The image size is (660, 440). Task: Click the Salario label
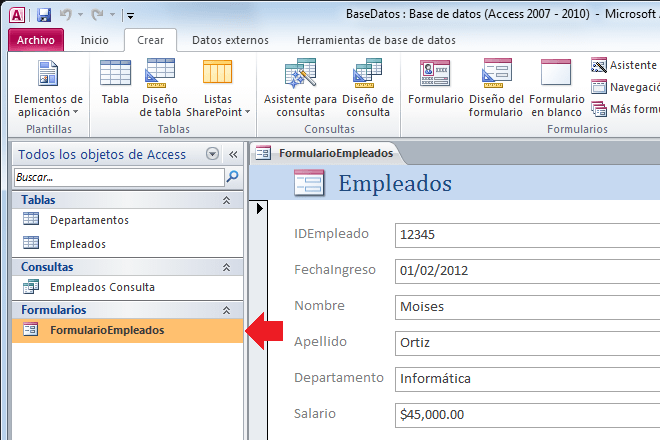315,414
